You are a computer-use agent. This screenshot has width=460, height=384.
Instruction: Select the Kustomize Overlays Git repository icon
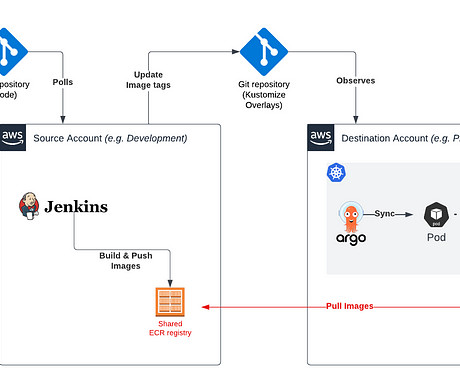264,52
